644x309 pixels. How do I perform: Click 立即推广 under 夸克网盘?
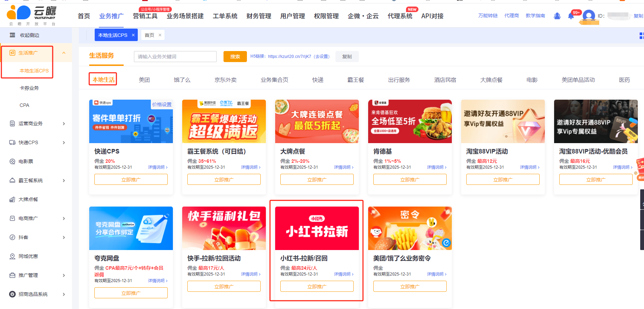[x=131, y=293]
